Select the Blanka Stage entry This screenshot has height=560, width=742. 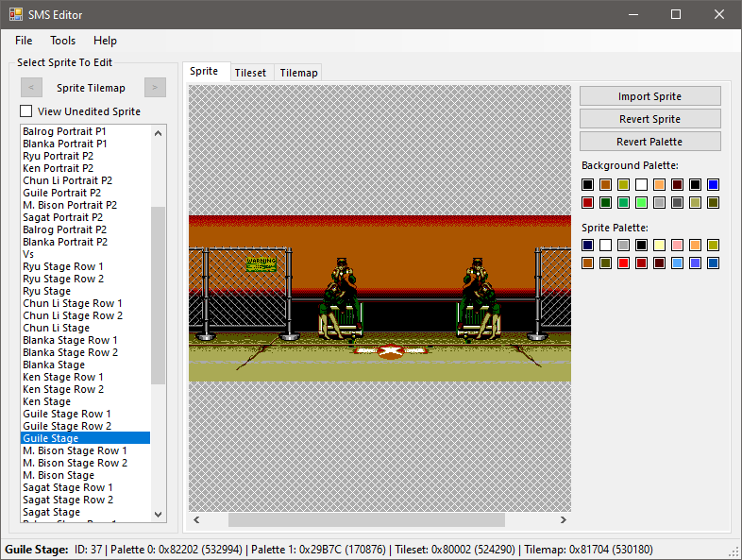coord(86,365)
